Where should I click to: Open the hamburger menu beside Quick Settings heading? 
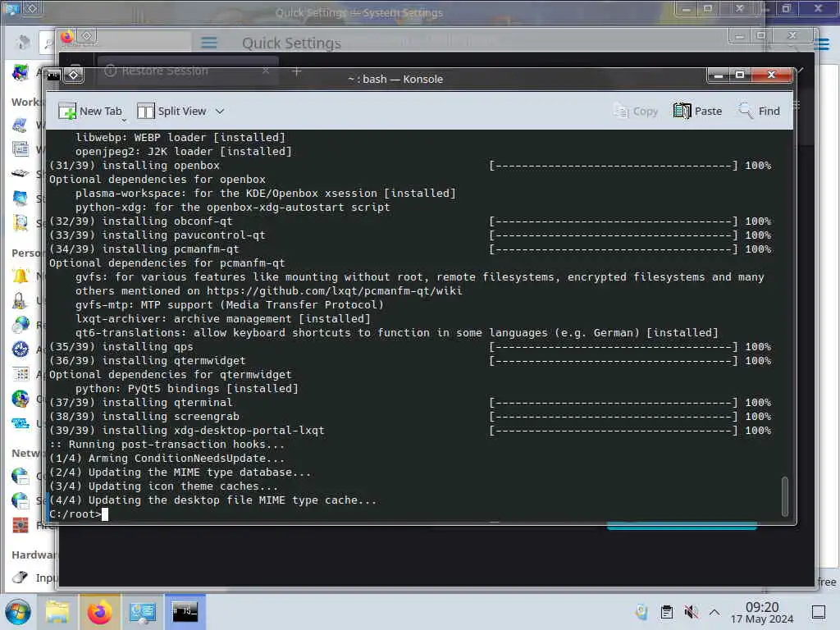[209, 43]
